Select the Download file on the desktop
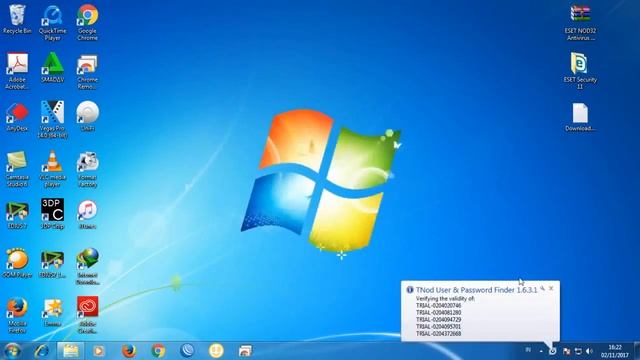 click(580, 117)
